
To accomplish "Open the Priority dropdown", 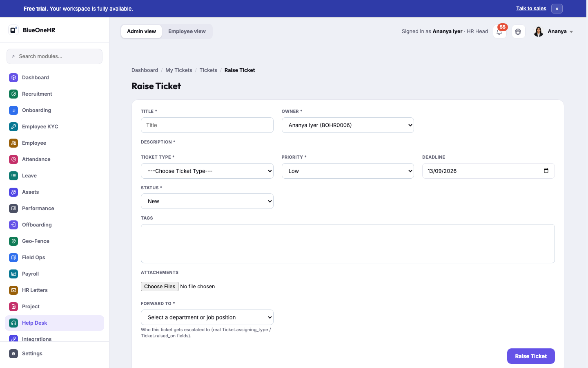I will [348, 171].
